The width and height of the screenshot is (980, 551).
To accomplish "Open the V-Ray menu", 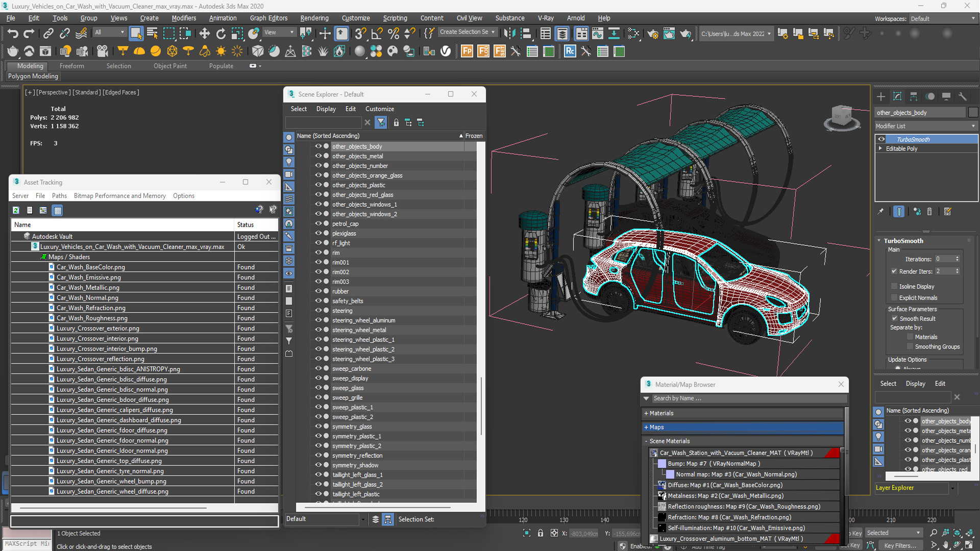I will point(546,18).
